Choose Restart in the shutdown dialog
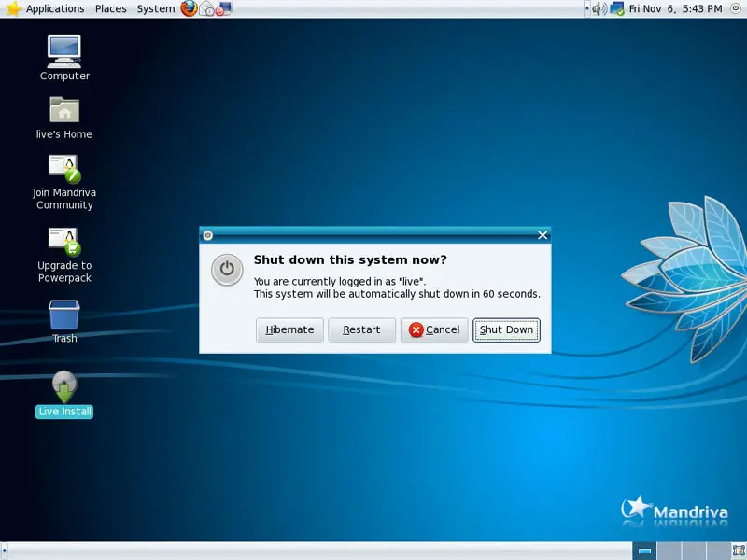Image resolution: width=747 pixels, height=560 pixels. point(361,330)
